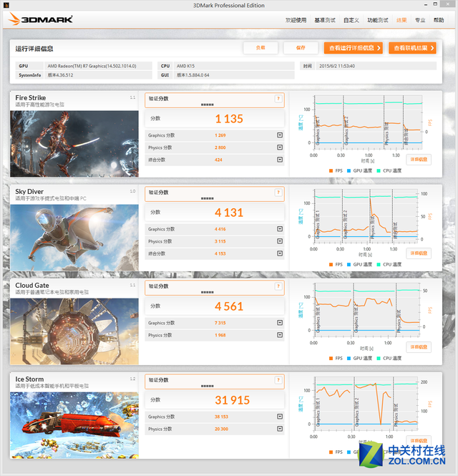Screen dimensions: 458x476
Task: Click the Fire Strike score 1 135
Action: tap(229, 119)
